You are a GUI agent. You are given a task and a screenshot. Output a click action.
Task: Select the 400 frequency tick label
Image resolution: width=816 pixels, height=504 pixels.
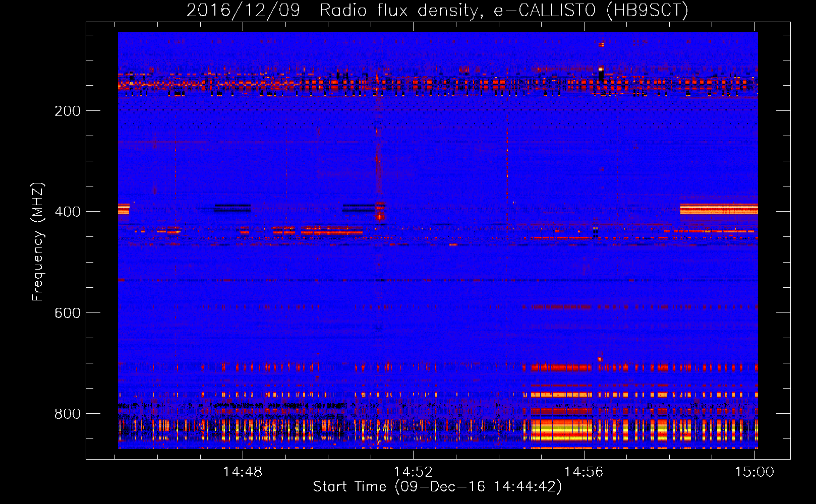coord(68,212)
